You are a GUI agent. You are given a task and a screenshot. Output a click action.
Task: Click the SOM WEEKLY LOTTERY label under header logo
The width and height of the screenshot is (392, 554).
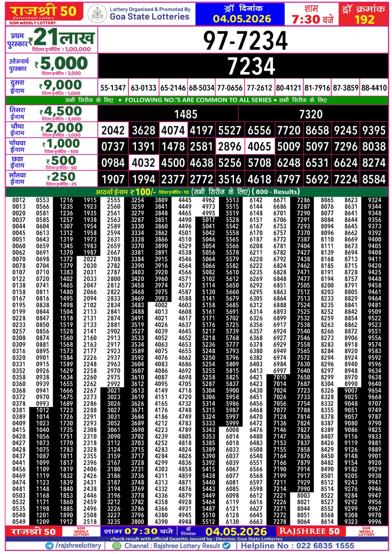point(32,23)
